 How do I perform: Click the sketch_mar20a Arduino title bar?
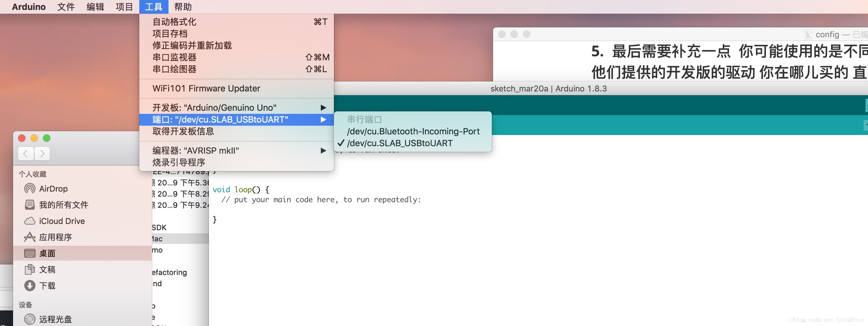tap(548, 89)
